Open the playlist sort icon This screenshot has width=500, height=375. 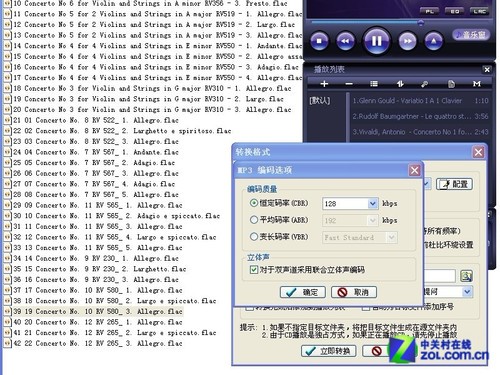coord(400,84)
